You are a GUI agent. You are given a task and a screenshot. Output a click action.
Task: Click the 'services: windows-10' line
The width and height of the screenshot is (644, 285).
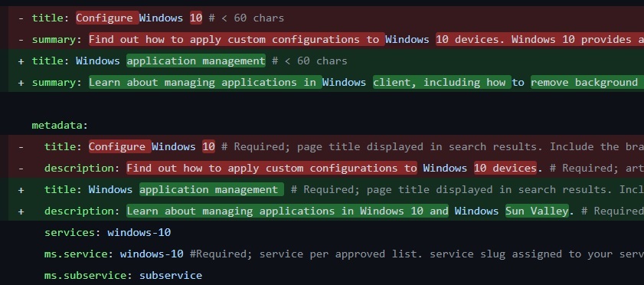pyautogui.click(x=108, y=232)
